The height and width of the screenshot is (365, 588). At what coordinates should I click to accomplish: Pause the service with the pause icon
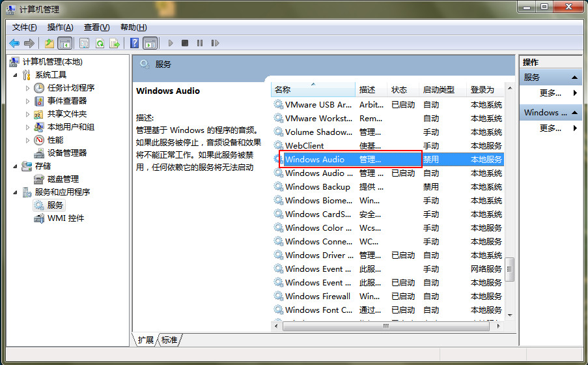(199, 43)
